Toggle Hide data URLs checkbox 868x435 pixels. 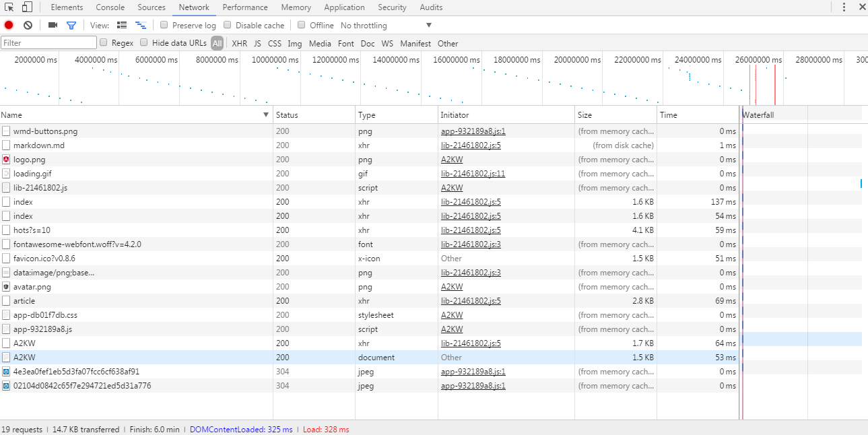point(144,42)
